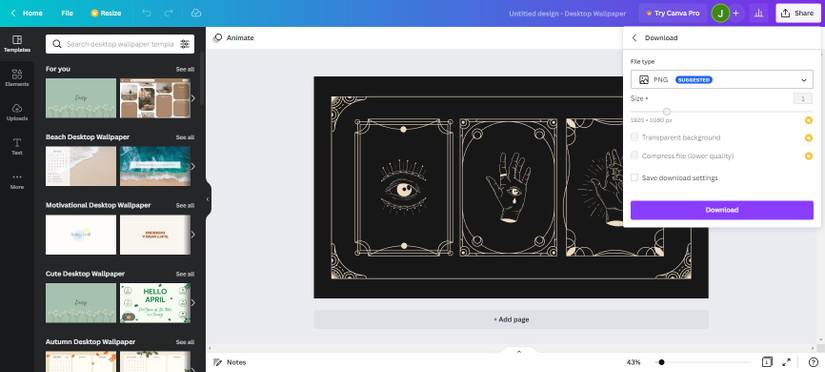Click the redo arrow icon
This screenshot has width=825, height=372.
tap(169, 13)
